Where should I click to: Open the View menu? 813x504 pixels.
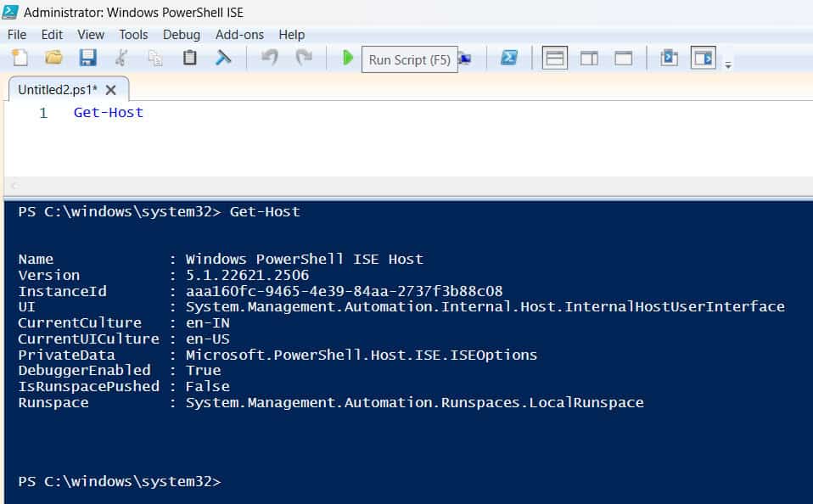91,35
